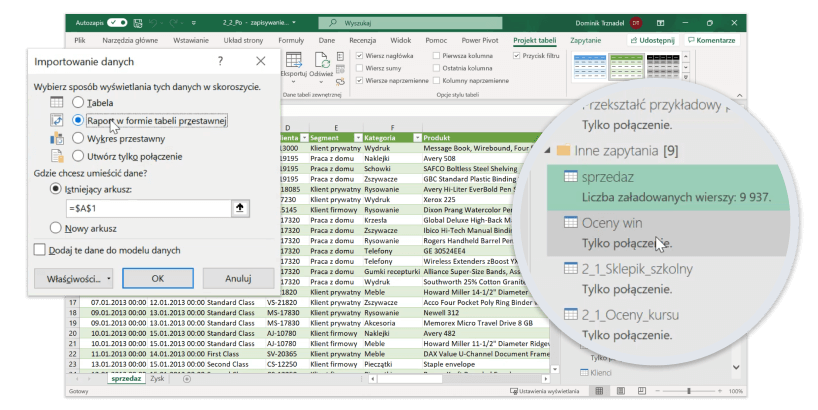Enable the Wiersz sumy checkbox
This screenshot has height=410, width=818.
point(359,68)
